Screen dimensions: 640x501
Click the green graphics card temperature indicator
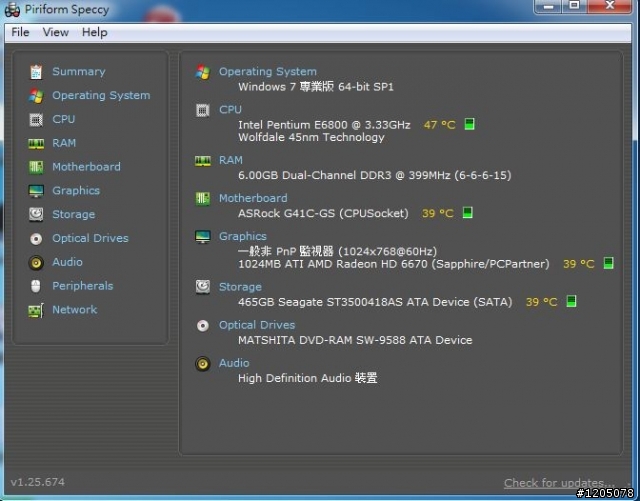608,263
